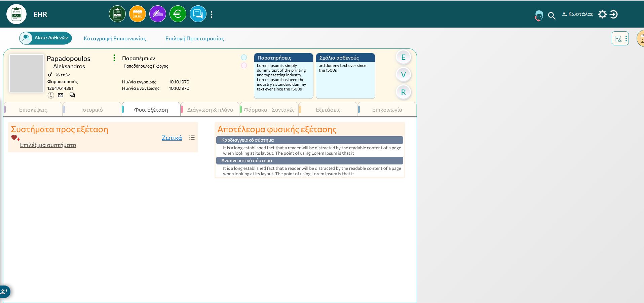
Task: Click the patient phone call icon
Action: [51, 95]
